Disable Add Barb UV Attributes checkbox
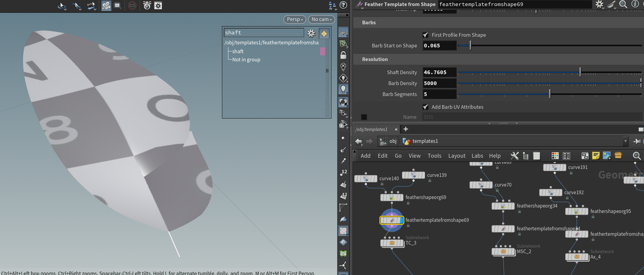 click(426, 107)
